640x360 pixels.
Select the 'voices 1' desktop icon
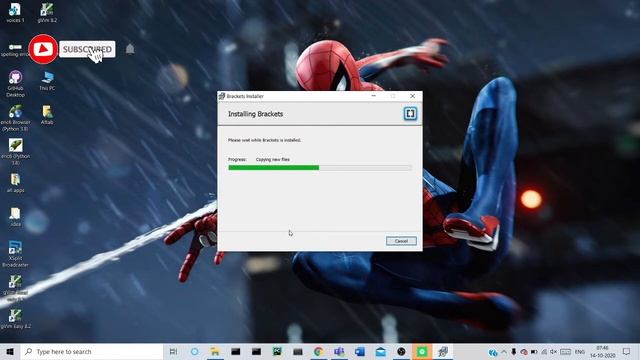(15, 12)
